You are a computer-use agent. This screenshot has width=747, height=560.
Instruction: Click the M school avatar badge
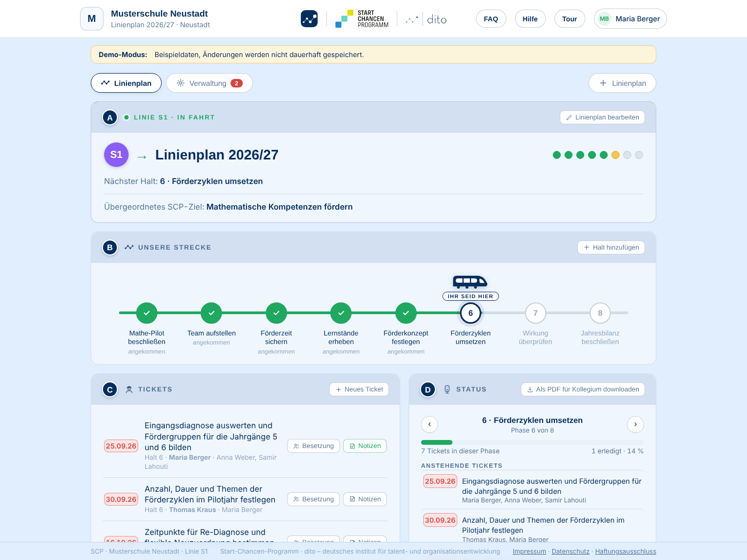coord(92,19)
